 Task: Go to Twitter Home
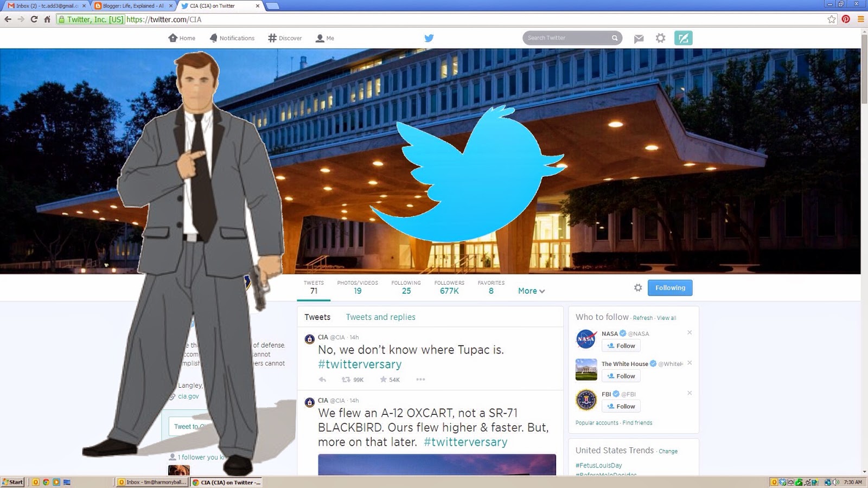tap(182, 38)
